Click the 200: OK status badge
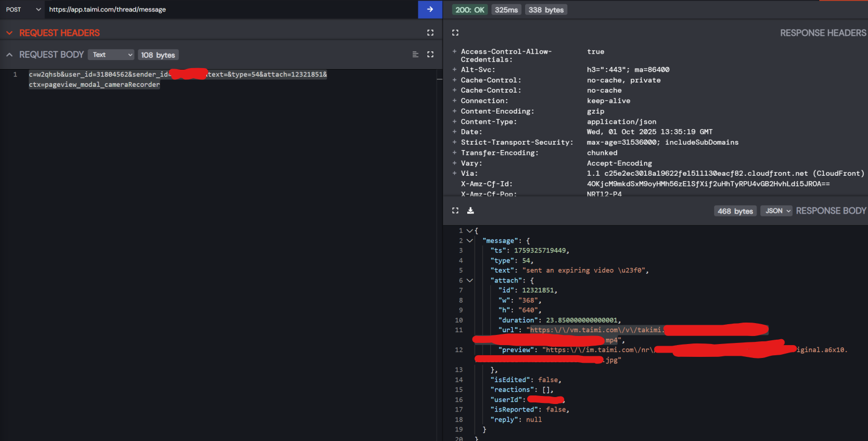The width and height of the screenshot is (868, 441). tap(470, 10)
